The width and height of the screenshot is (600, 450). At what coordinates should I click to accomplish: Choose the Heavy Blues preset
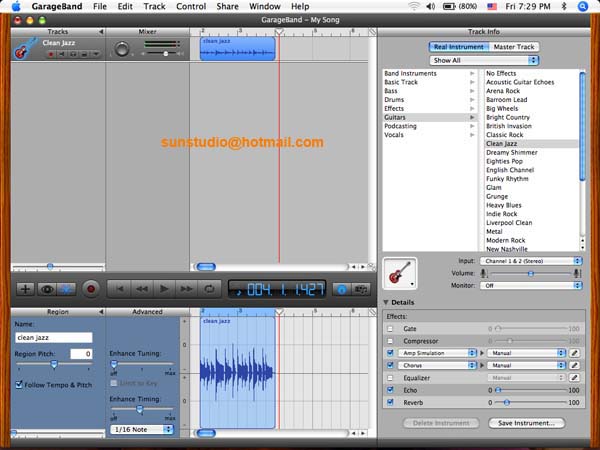(x=532, y=205)
